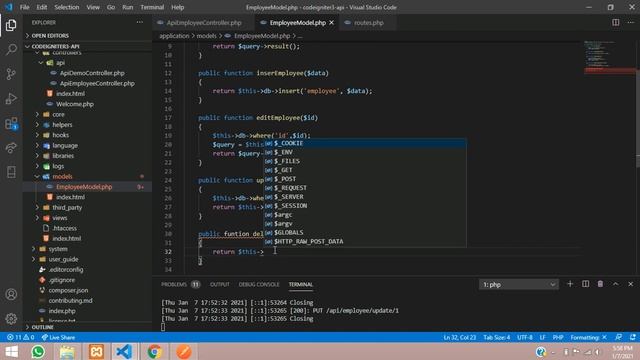Open the File menu
Image resolution: width=640 pixels, height=360 pixels.
point(24,7)
